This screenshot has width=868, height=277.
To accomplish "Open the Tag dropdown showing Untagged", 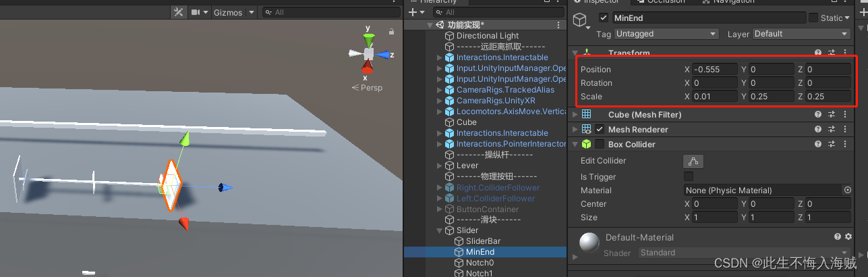I will [x=666, y=34].
